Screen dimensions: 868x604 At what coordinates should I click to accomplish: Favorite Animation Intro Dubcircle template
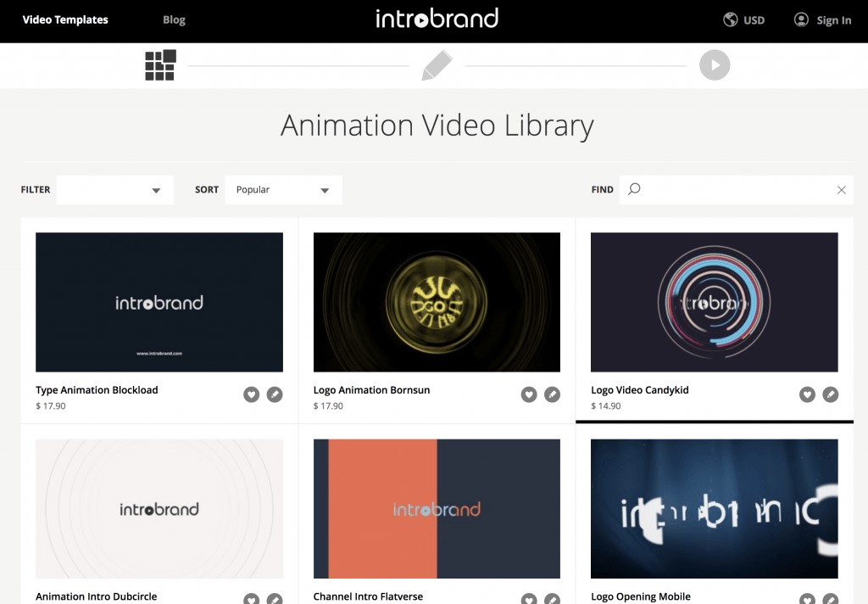point(251,599)
